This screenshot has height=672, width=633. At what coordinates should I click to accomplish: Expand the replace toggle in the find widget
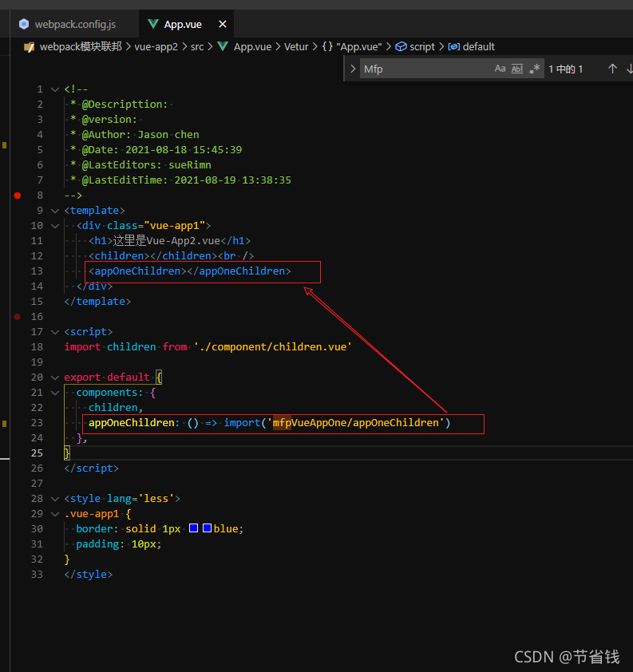[353, 69]
